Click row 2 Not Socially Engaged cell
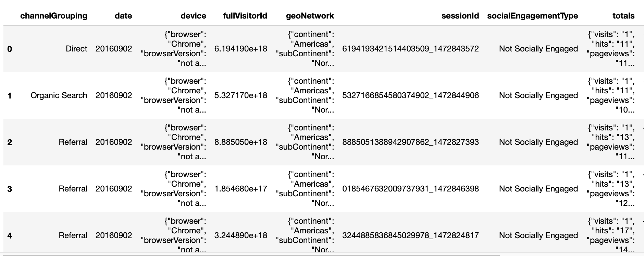Image resolution: width=644 pixels, height=256 pixels. coord(538,142)
